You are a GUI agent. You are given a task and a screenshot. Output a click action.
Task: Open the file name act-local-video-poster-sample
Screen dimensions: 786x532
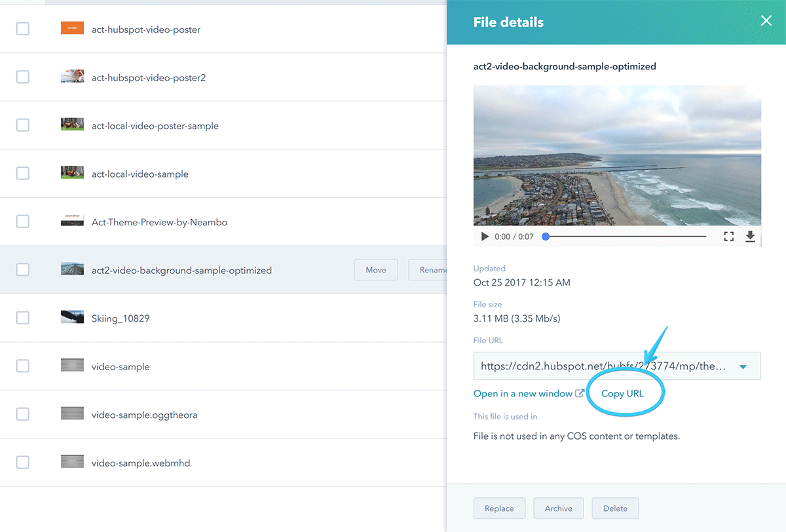tap(154, 125)
